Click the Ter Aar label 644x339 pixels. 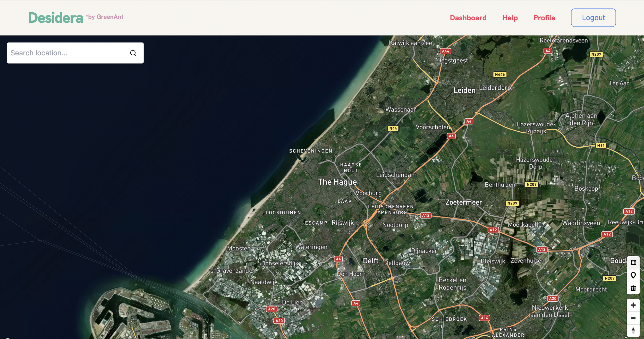(x=619, y=83)
